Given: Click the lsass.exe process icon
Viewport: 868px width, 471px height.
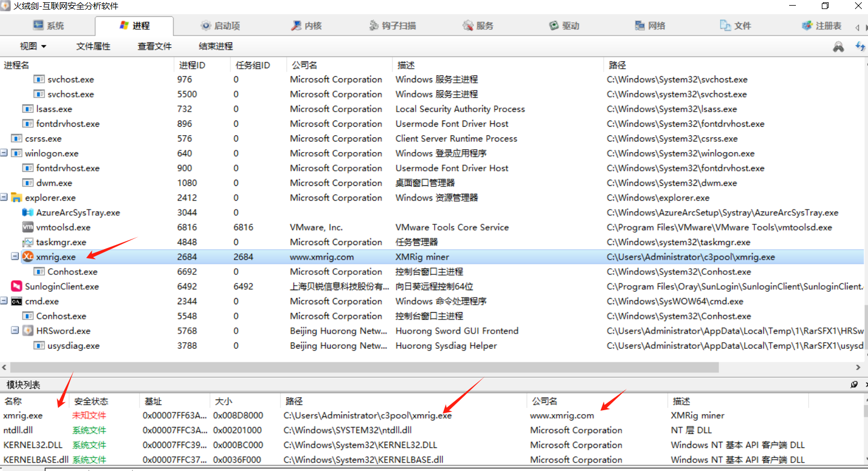Looking at the screenshot, I should [x=28, y=109].
